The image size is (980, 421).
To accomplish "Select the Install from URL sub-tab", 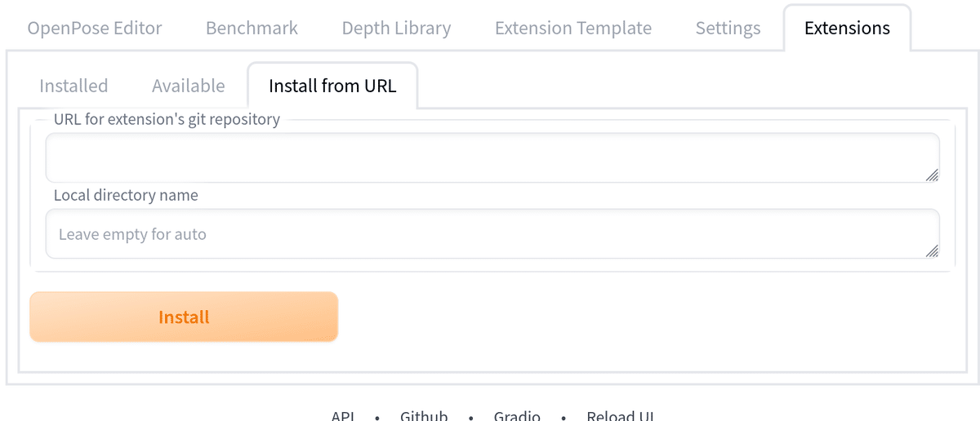I will coord(332,86).
